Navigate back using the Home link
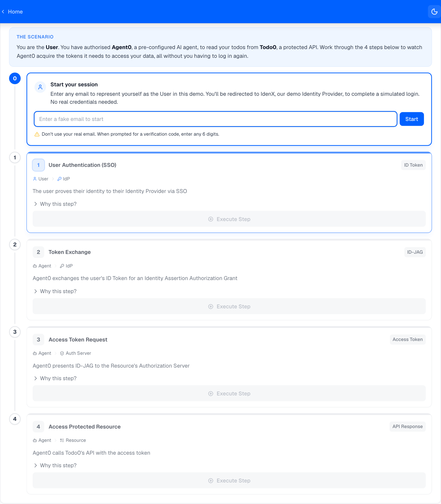This screenshot has height=504, width=441. [15, 12]
